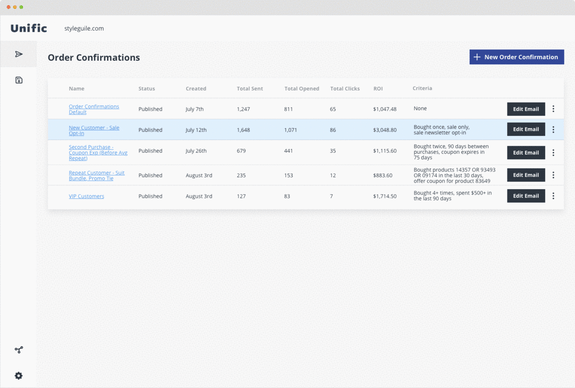
Task: Click the 1,071 total opened value
Action: point(290,130)
